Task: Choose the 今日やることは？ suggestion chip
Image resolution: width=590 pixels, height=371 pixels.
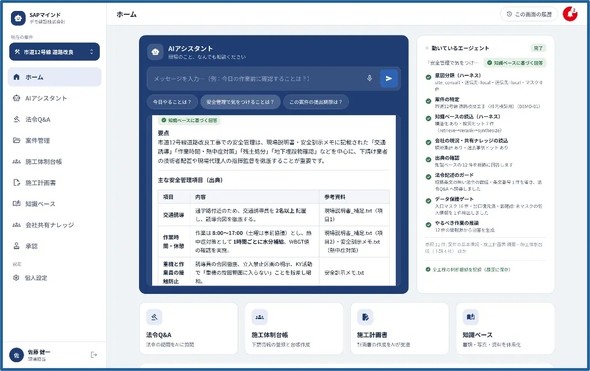Action: tap(172, 102)
